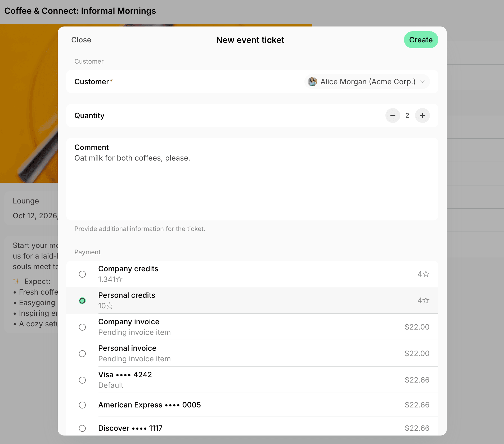Click the Default label under Visa
Screen dimensions: 504x444
click(x=111, y=385)
